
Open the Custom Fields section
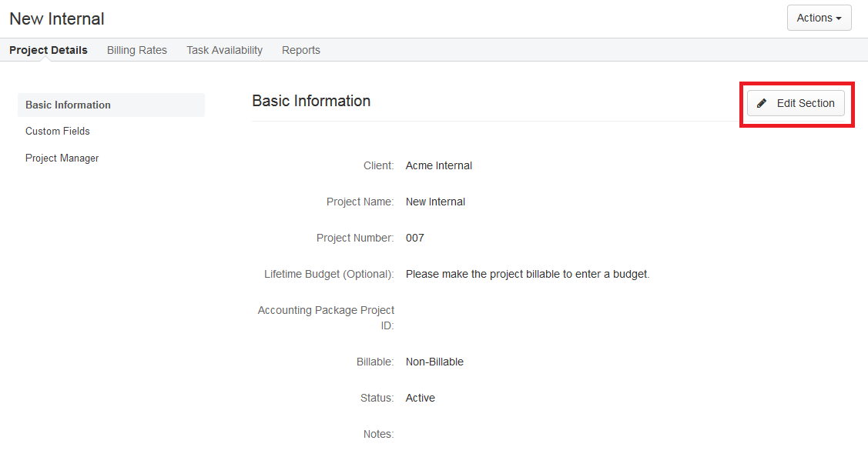point(57,131)
